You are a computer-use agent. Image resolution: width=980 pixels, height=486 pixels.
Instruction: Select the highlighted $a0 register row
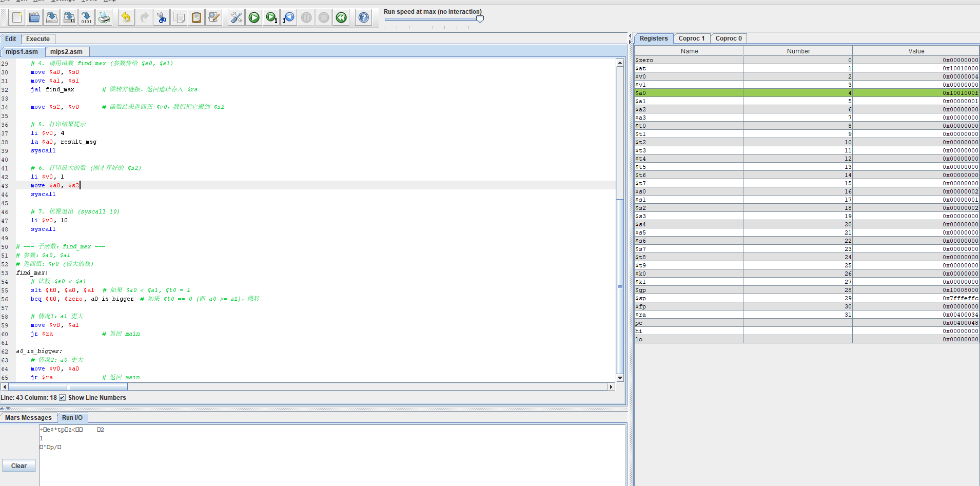(807, 93)
